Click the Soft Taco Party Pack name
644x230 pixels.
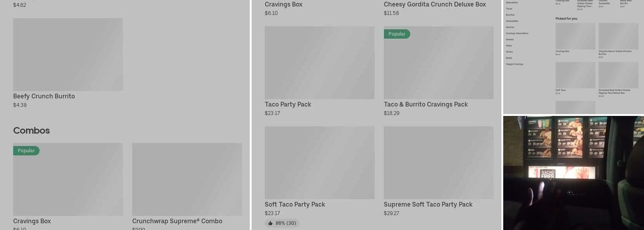point(295,204)
